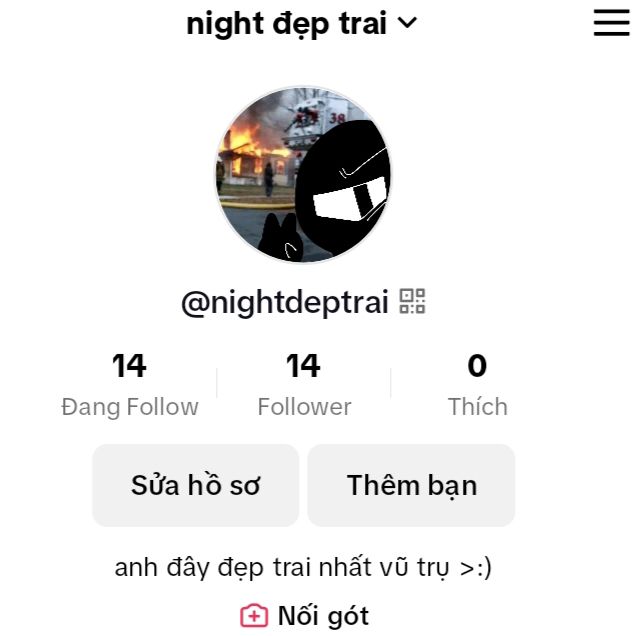The height and width of the screenshot is (636, 636).
Task: Select the @nightdeptrai username text
Action: pyautogui.click(x=285, y=302)
